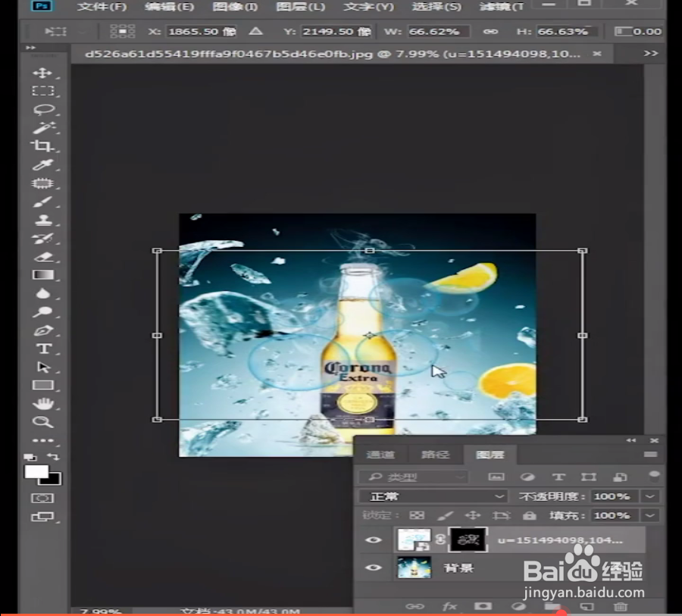
Task: Select the Rectangle shape tool
Action: point(42,386)
